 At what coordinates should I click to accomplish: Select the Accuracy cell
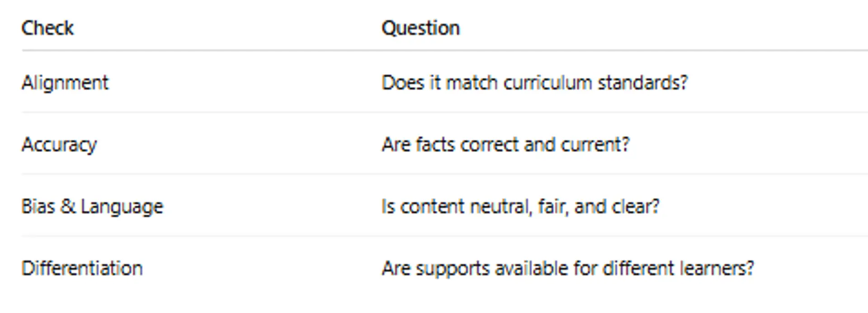click(59, 145)
